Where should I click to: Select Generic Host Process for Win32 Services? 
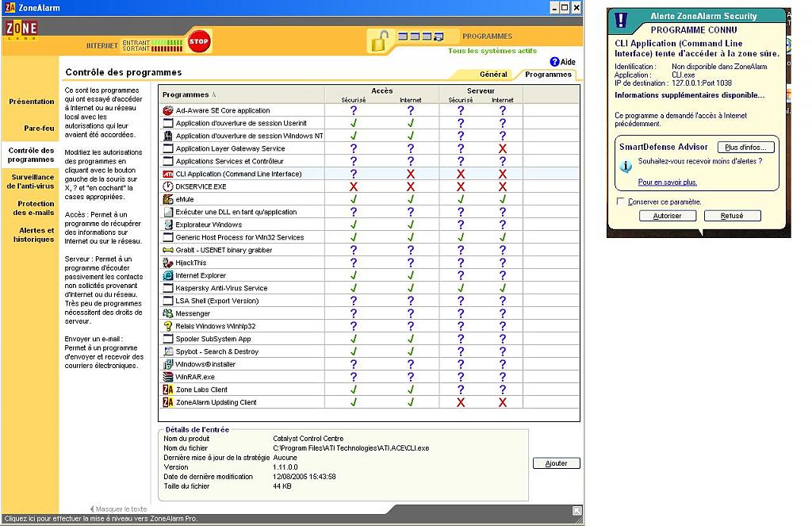pos(369,237)
